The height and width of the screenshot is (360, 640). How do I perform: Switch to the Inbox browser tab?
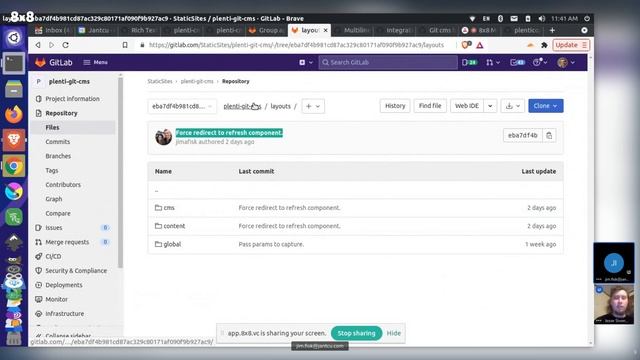[53, 30]
